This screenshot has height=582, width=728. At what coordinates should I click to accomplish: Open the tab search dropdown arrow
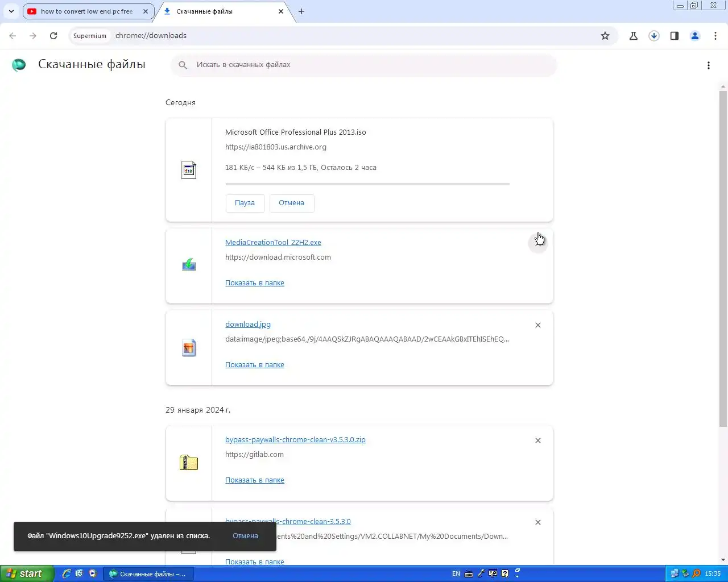coord(11,11)
